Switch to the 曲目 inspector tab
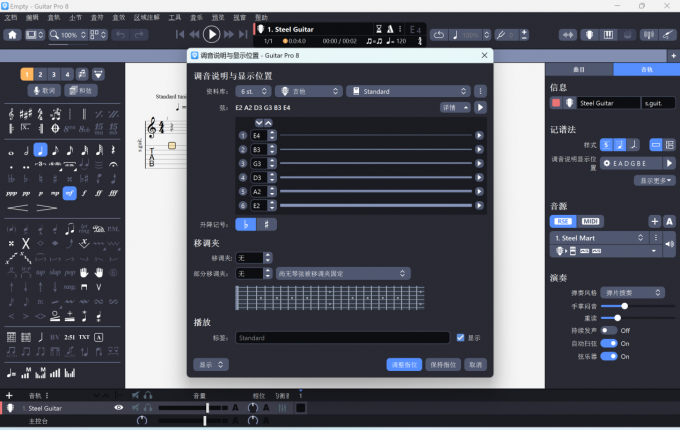Image resolution: width=680 pixels, height=430 pixels. pos(579,69)
